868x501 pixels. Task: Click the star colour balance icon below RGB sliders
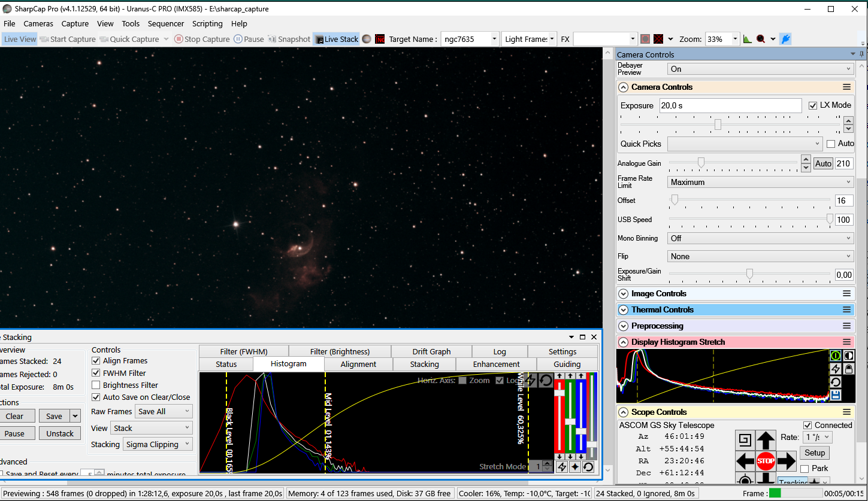point(575,467)
